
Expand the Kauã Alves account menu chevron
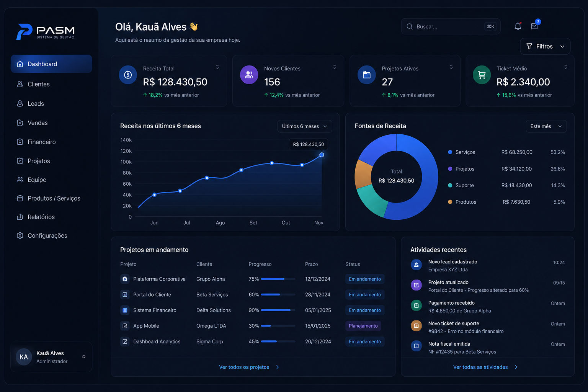[83, 357]
